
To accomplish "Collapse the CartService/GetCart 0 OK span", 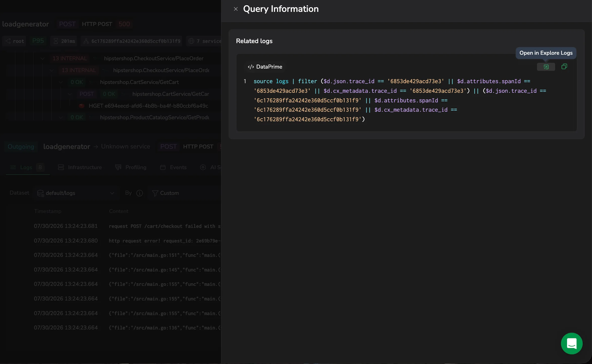I will pos(61,82).
